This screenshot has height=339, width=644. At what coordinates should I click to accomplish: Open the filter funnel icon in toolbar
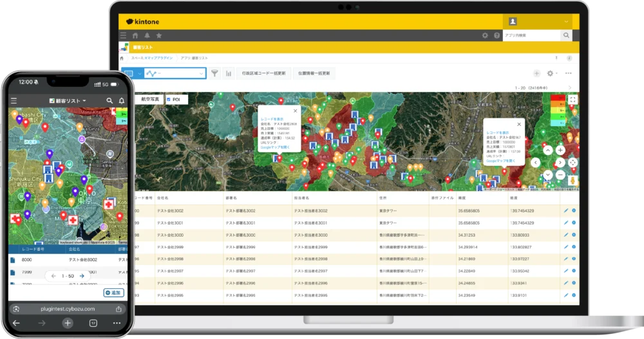click(215, 73)
